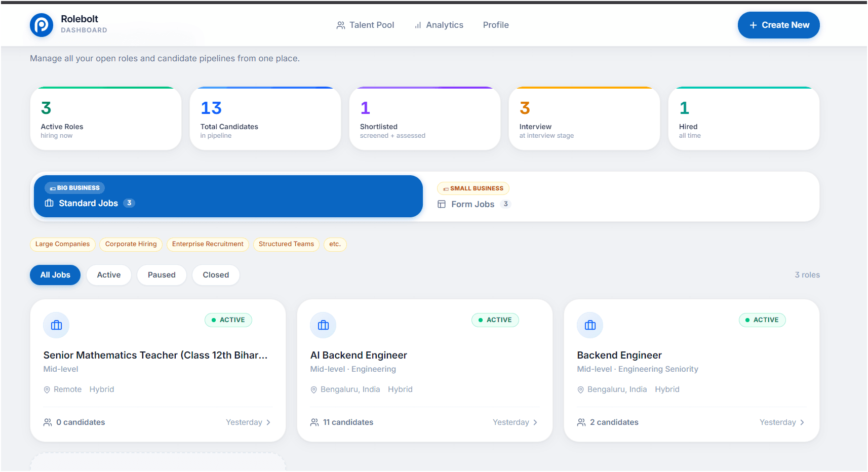Click the Analytics bar chart icon
868x472 pixels.
click(x=418, y=25)
